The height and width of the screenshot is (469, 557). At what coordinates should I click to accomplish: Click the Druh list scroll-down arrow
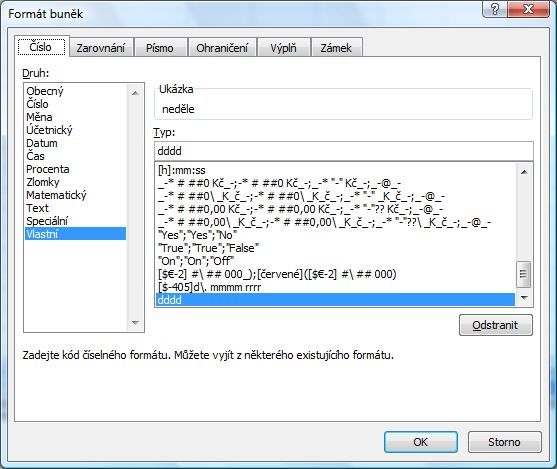pyautogui.click(x=135, y=323)
